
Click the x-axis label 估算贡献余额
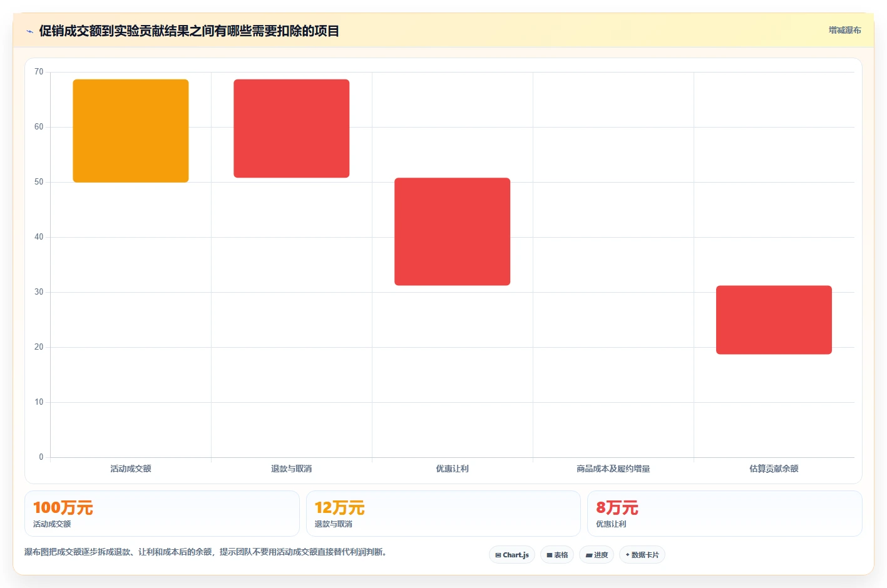pyautogui.click(x=774, y=469)
